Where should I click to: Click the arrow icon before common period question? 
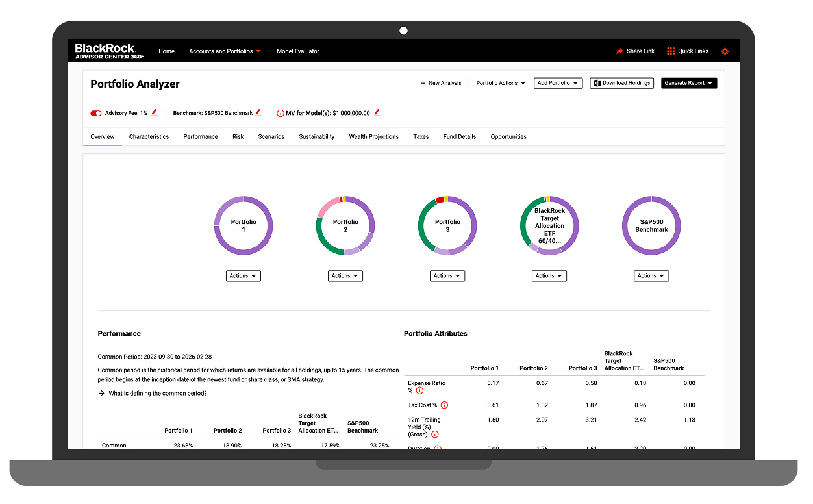(101, 394)
